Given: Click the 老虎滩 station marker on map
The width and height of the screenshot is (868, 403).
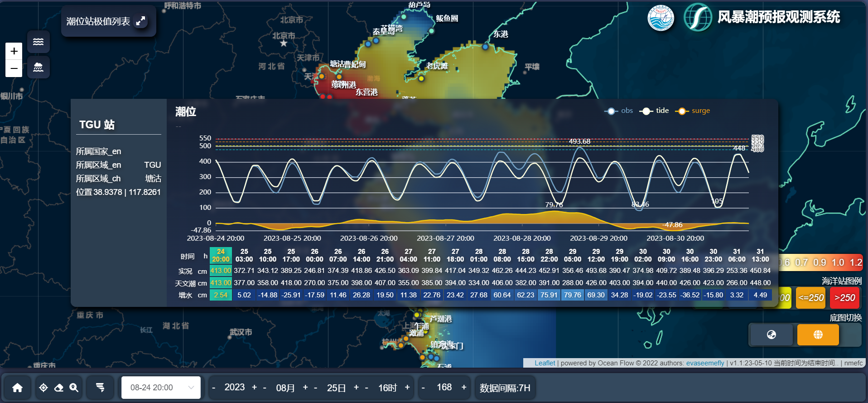Looking at the screenshot, I should tap(421, 78).
